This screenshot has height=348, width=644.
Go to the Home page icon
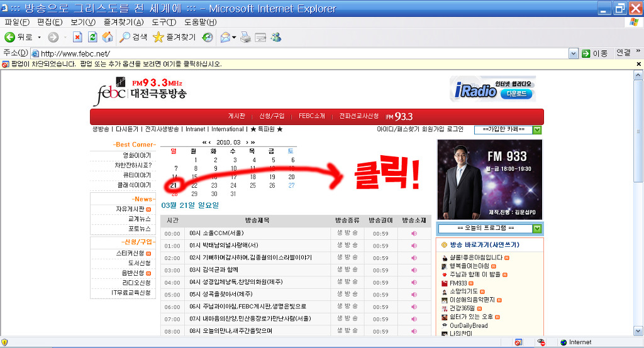[x=108, y=37]
